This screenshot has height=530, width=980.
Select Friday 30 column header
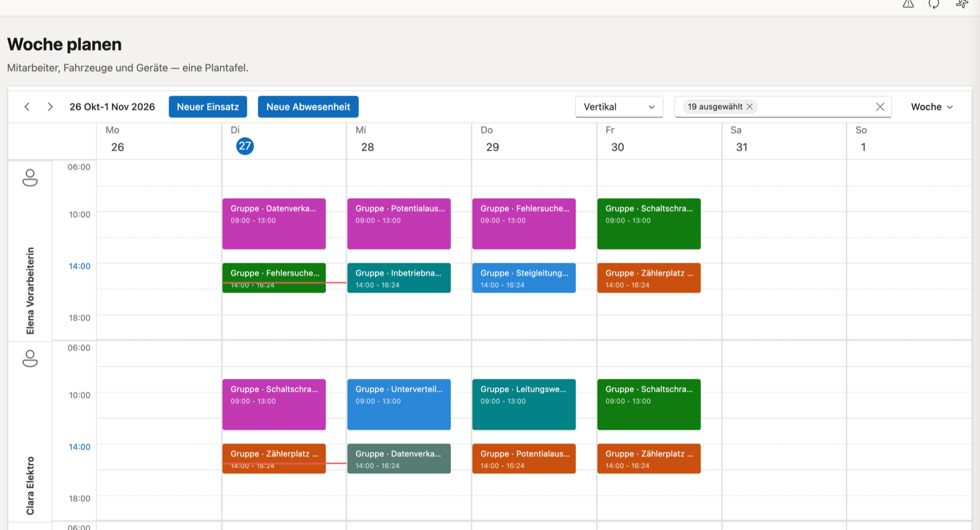659,141
